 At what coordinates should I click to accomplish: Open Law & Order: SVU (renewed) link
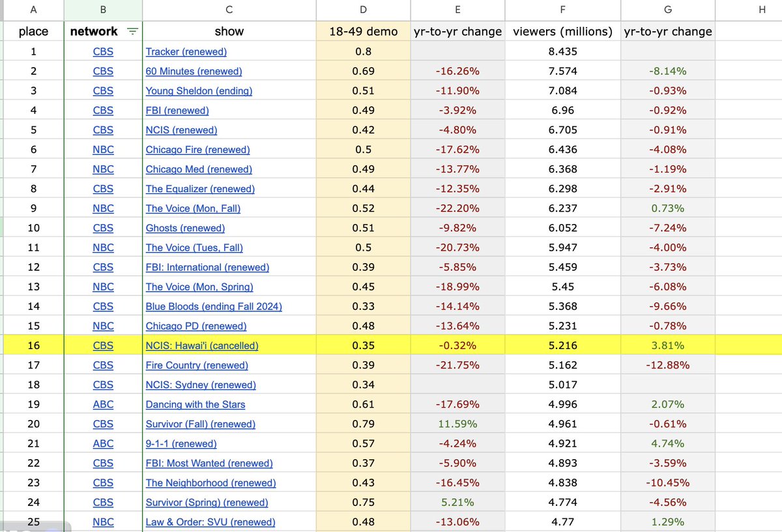[x=210, y=522]
